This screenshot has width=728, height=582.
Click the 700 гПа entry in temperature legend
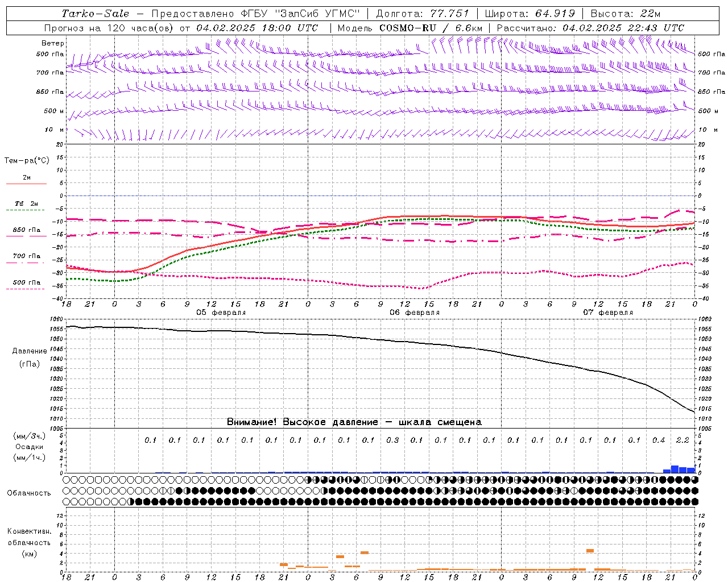point(27,256)
